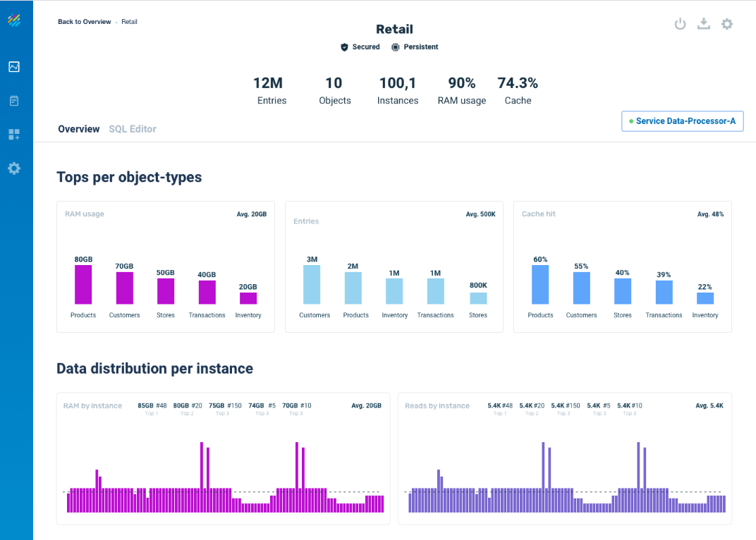Click the Service Data-Processor-A button
The height and width of the screenshot is (540, 756).
click(x=682, y=121)
